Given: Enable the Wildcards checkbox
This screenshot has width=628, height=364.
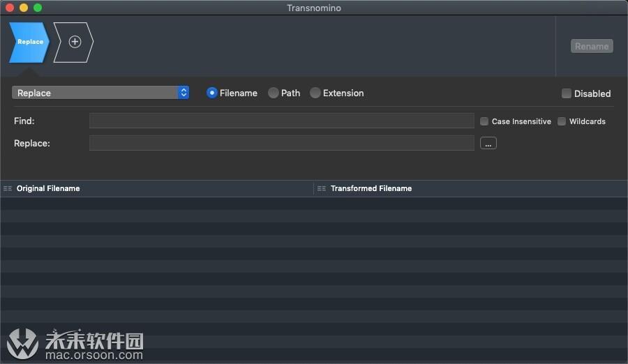Looking at the screenshot, I should 562,121.
